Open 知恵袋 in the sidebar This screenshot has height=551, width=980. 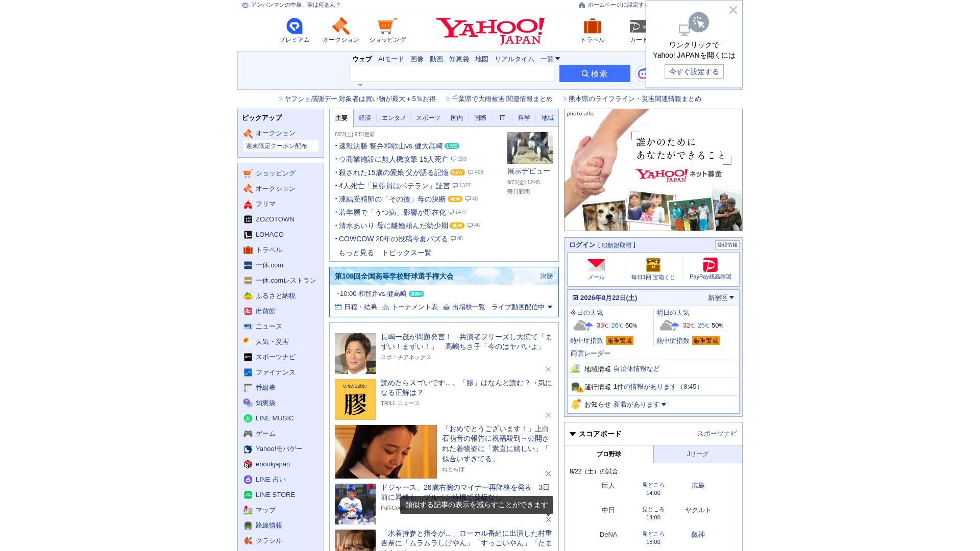[x=265, y=403]
